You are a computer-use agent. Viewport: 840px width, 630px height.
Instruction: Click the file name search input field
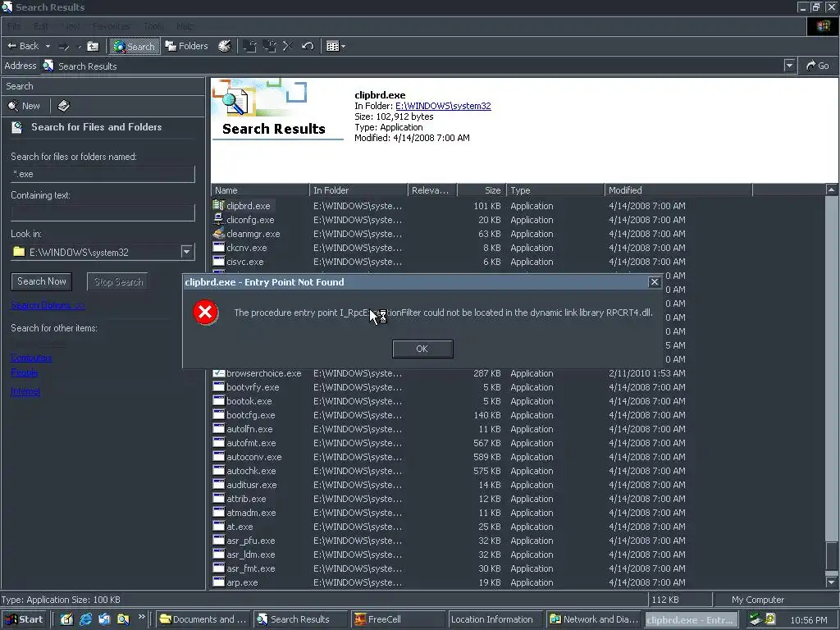(x=103, y=174)
